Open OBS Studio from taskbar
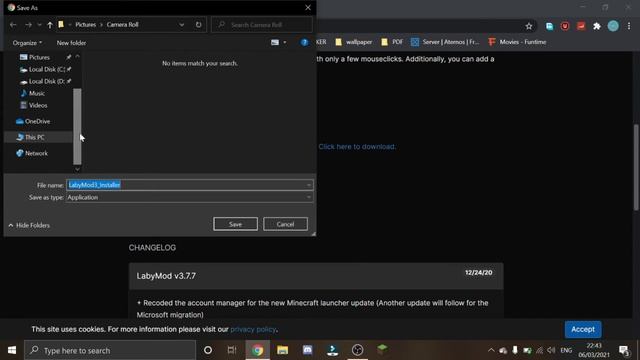This screenshot has height=360, width=640. pyautogui.click(x=358, y=350)
